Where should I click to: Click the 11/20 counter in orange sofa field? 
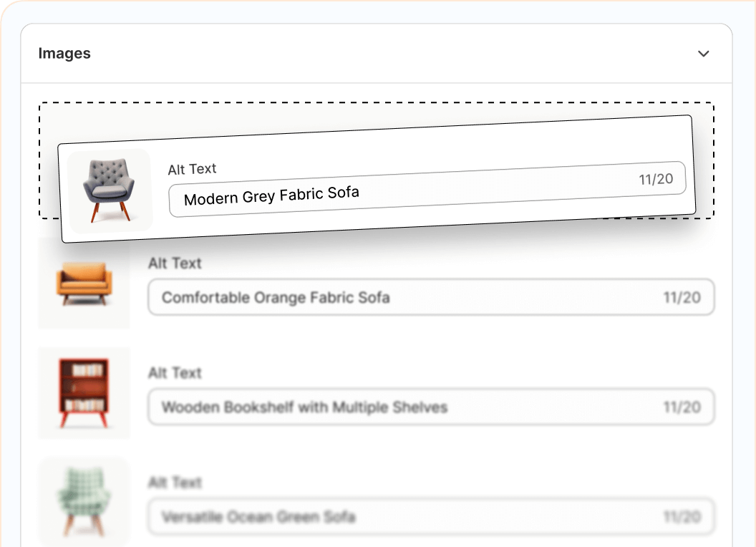[682, 297]
